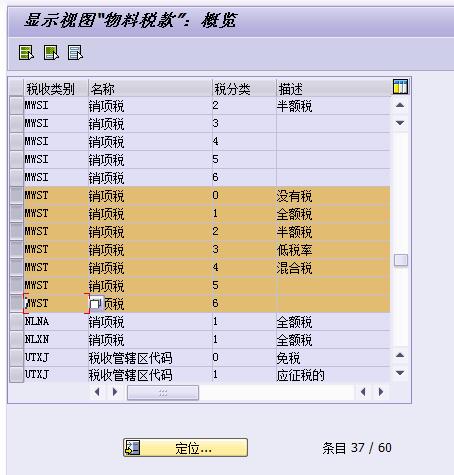Select the row marker for the NLXN row
The image size is (454, 475).
(16, 340)
